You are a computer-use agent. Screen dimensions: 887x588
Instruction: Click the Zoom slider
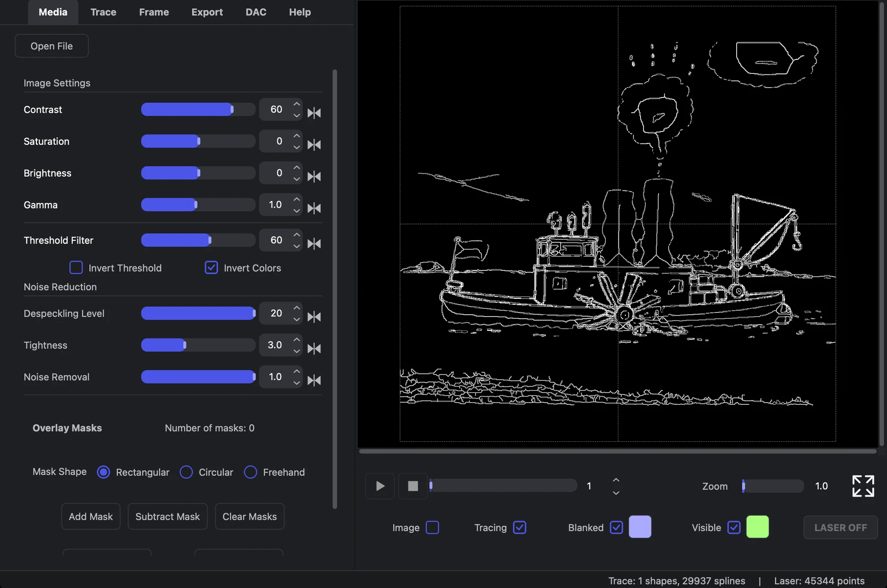(773, 486)
